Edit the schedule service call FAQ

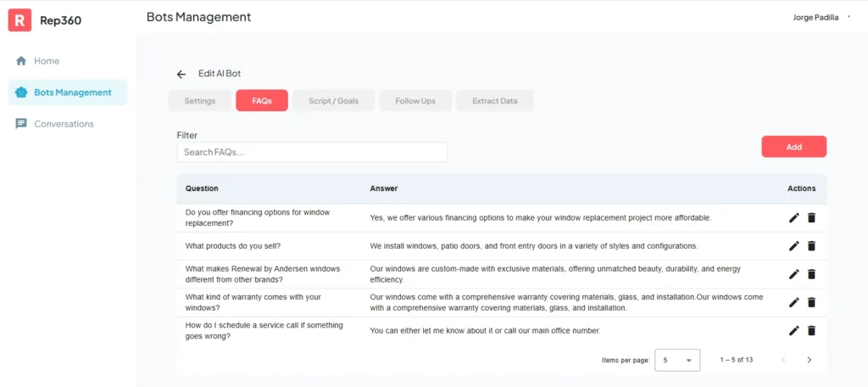click(793, 330)
